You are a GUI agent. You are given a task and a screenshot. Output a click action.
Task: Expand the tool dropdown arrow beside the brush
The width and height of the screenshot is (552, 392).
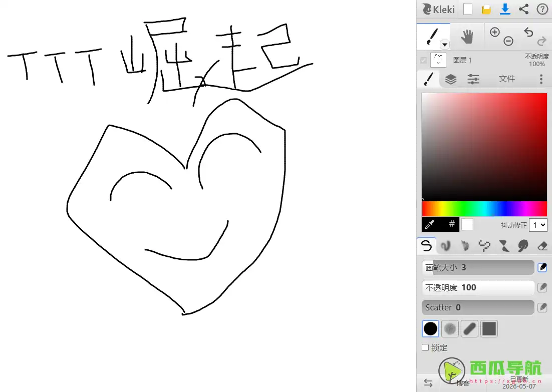click(445, 45)
